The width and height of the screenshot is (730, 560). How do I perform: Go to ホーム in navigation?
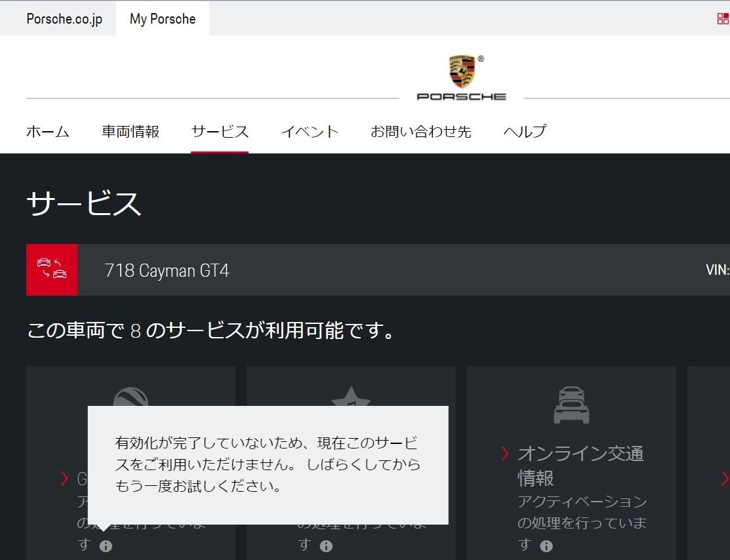coord(47,131)
